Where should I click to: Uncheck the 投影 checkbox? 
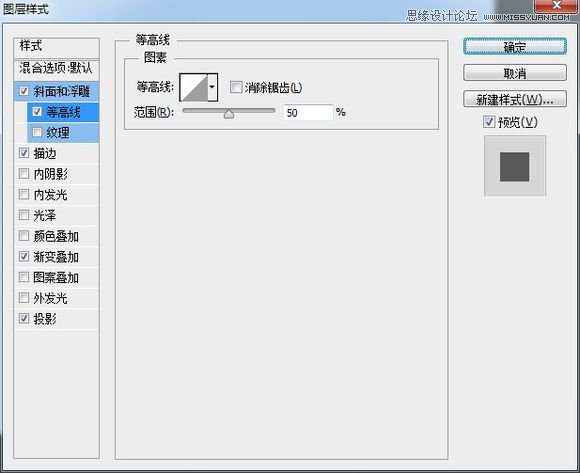coord(24,318)
